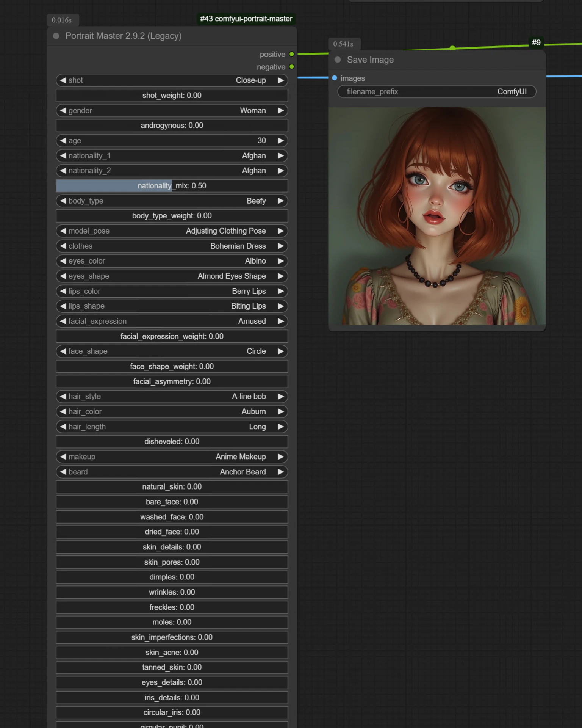
Task: Click iris_details slider
Action: coord(172,697)
